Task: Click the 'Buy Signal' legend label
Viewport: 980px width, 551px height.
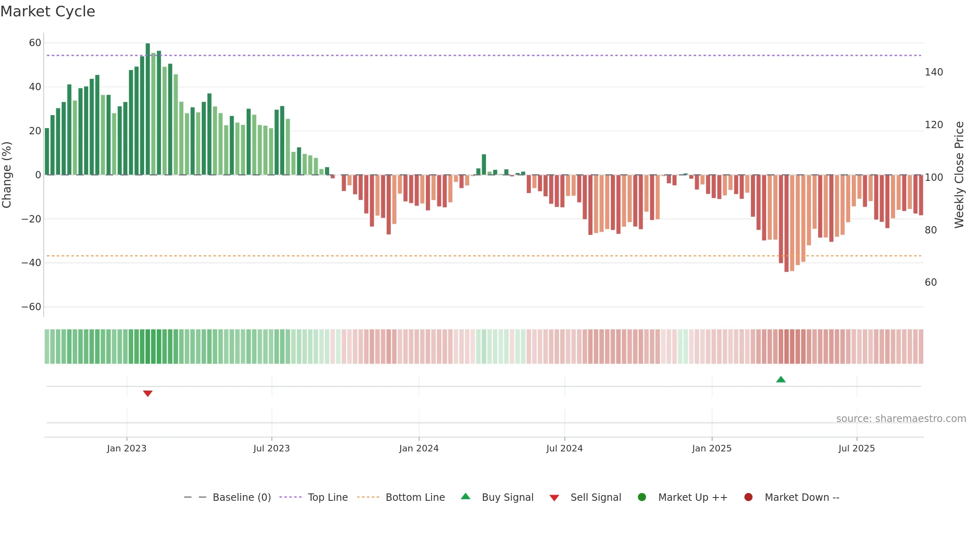Action: tap(508, 498)
